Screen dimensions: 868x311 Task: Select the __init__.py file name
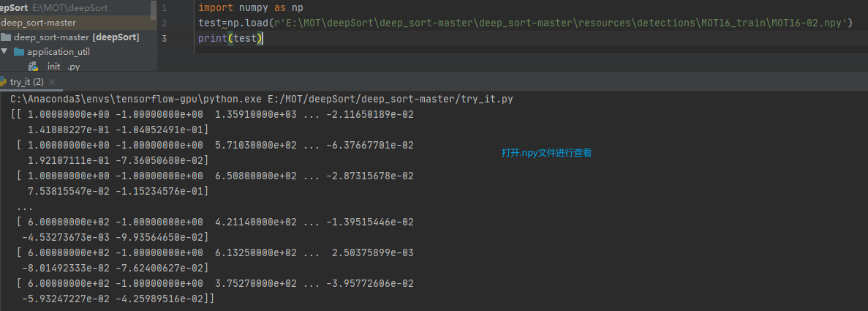[62, 67]
